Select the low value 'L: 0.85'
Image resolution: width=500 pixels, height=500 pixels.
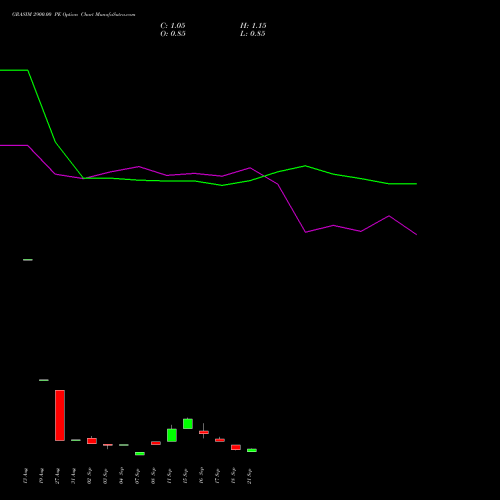pos(253,34)
